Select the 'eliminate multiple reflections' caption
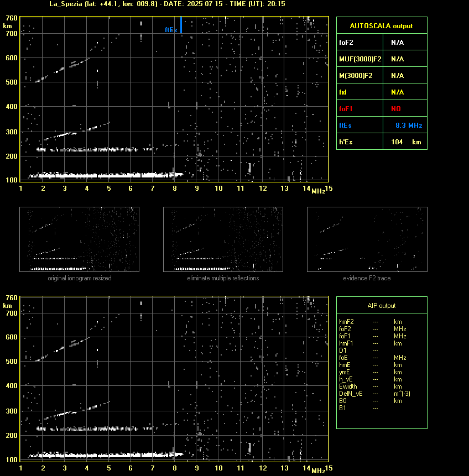The height and width of the screenshot is (476, 469). 223,278
